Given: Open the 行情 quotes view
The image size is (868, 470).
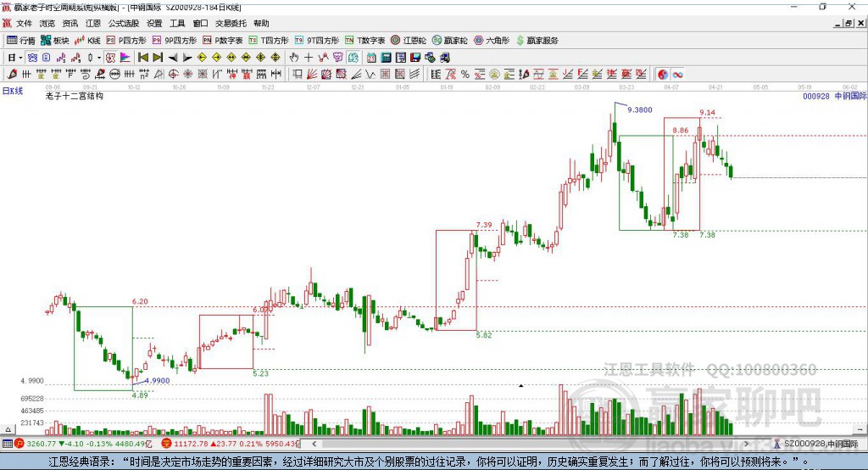Looking at the screenshot, I should tap(20, 41).
